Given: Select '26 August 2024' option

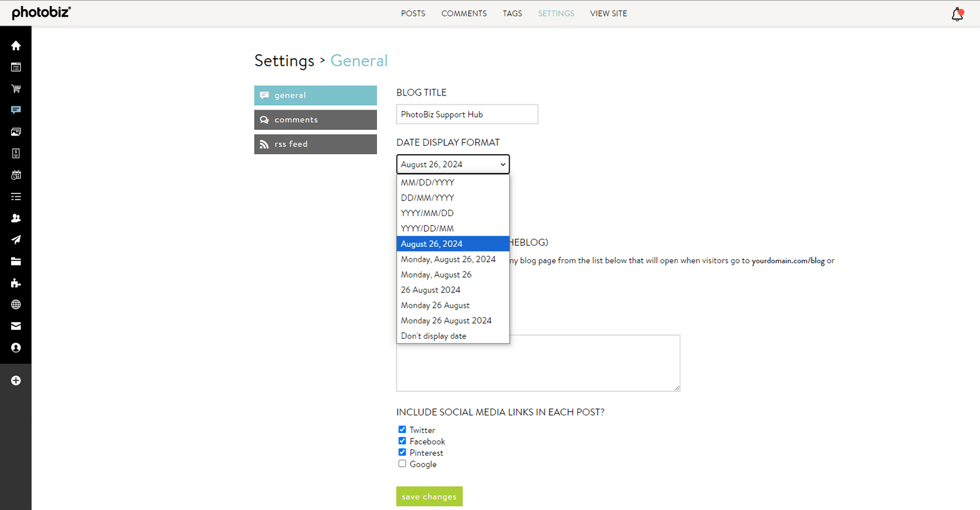Looking at the screenshot, I should (453, 290).
